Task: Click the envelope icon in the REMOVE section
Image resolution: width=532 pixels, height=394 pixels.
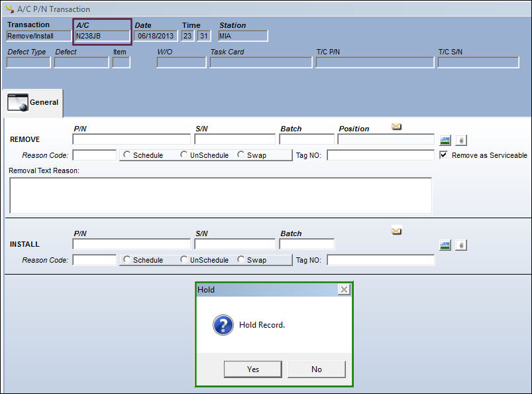Action: tap(396, 127)
